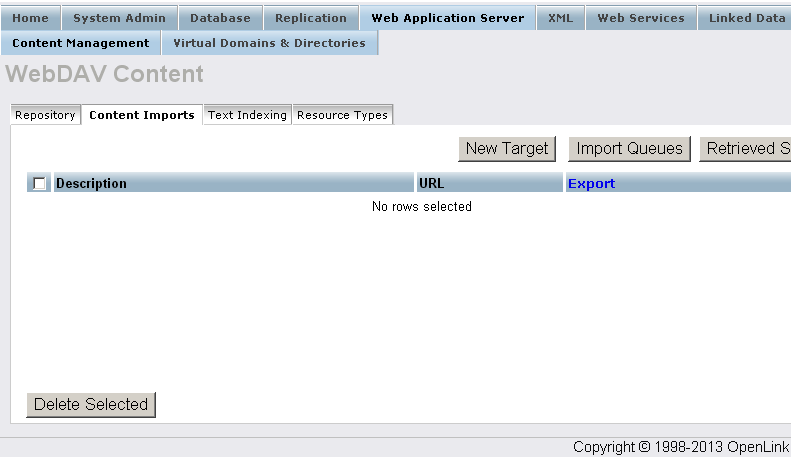The image size is (791, 457).
Task: Open the XML tab
Action: coord(560,18)
